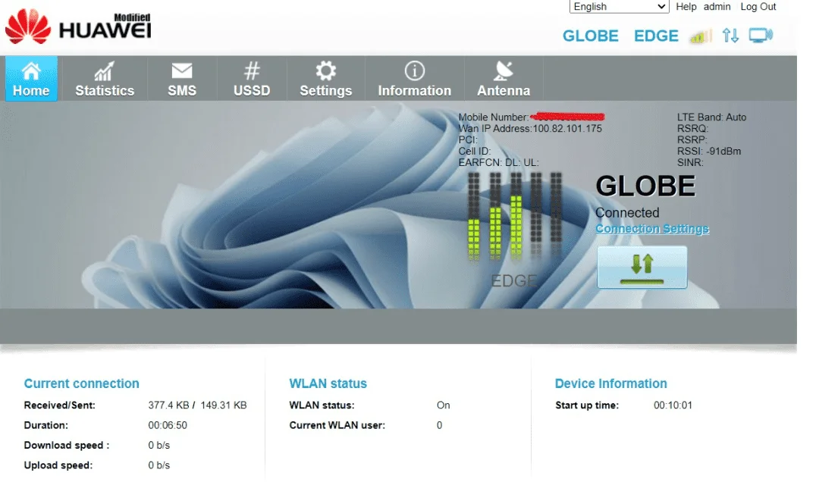Image resolution: width=819 pixels, height=504 pixels.
Task: Click the Download speed 0 b/s value
Action: pyautogui.click(x=158, y=445)
